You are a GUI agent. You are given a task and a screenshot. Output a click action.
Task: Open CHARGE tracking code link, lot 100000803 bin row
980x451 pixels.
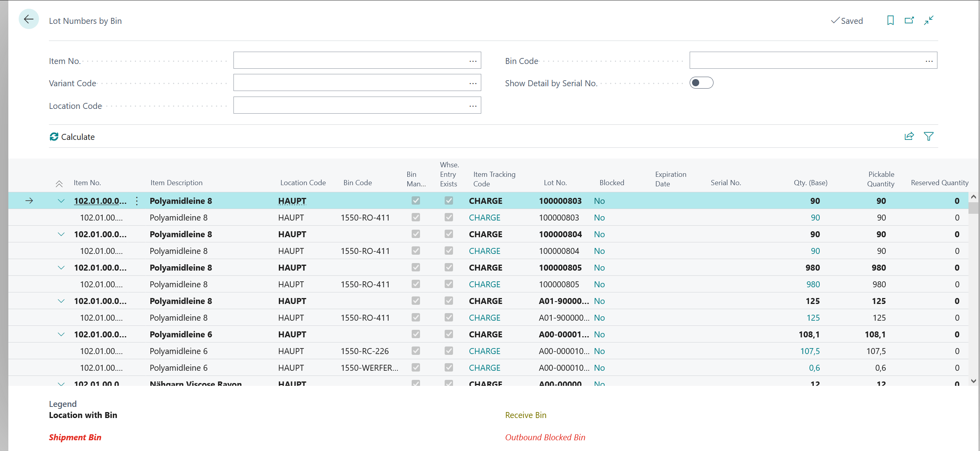[484, 218]
